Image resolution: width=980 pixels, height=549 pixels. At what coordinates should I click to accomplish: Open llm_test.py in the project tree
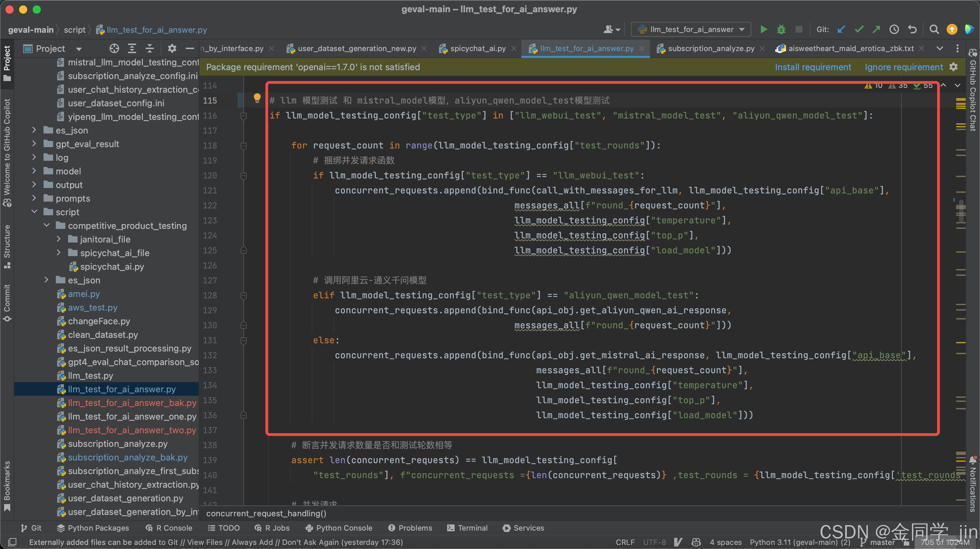pos(90,375)
